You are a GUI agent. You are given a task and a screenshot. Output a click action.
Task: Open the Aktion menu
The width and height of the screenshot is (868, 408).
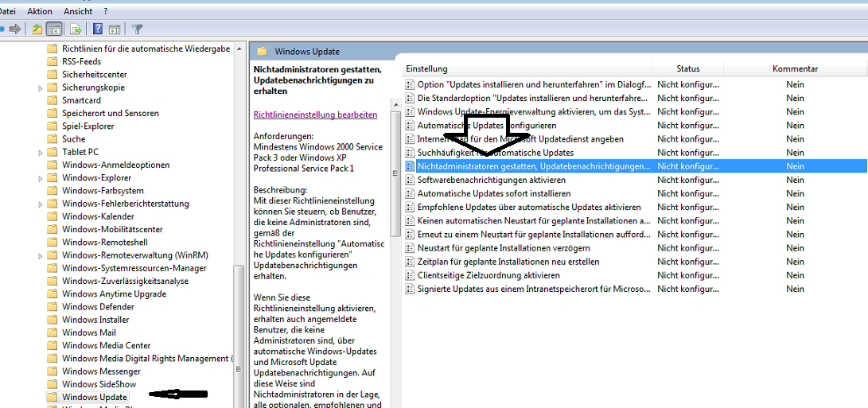(x=39, y=11)
